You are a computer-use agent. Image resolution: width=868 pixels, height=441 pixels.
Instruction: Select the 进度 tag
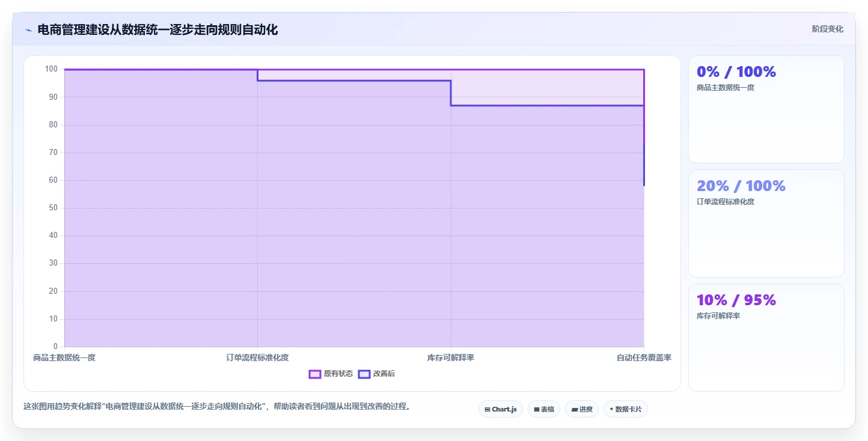click(582, 409)
